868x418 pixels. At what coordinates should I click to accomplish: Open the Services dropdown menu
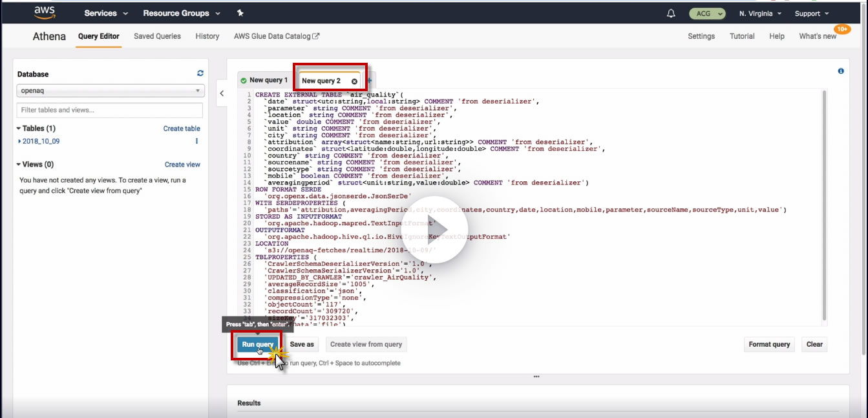point(106,13)
